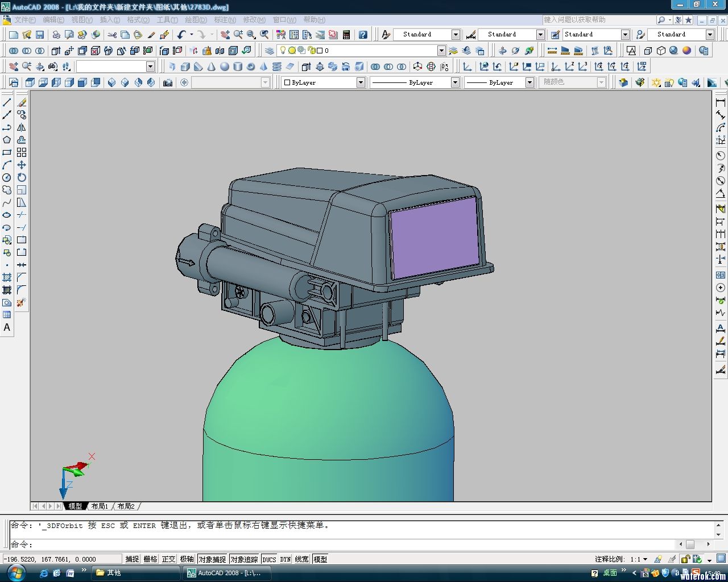The image size is (728, 582).
Task: Open the ByLayer linetype dropdown
Action: [x=455, y=82]
